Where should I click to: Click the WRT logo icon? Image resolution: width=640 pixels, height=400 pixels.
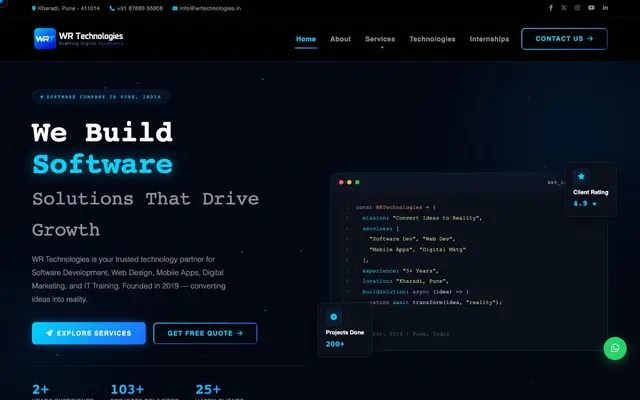pyautogui.click(x=45, y=38)
